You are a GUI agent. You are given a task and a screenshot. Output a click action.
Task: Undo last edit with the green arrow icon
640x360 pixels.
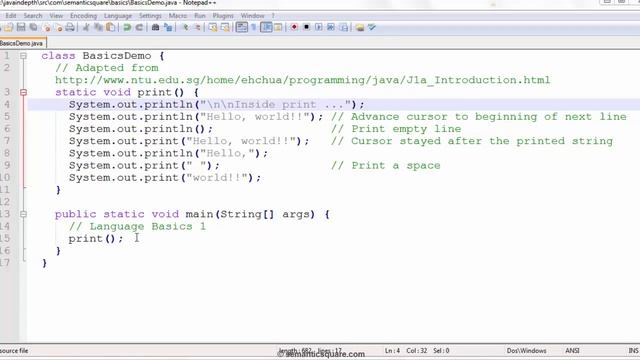tap(127, 27)
